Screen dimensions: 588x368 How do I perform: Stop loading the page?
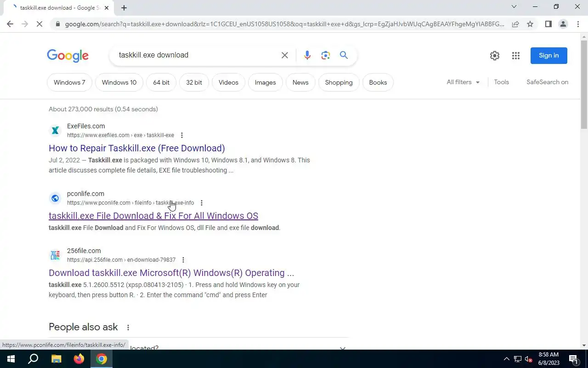coord(40,24)
